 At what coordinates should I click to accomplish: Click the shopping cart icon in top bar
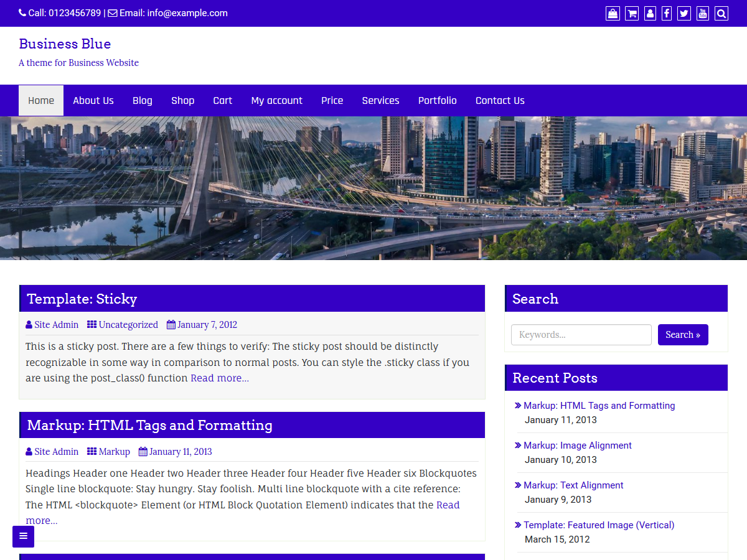coord(631,12)
